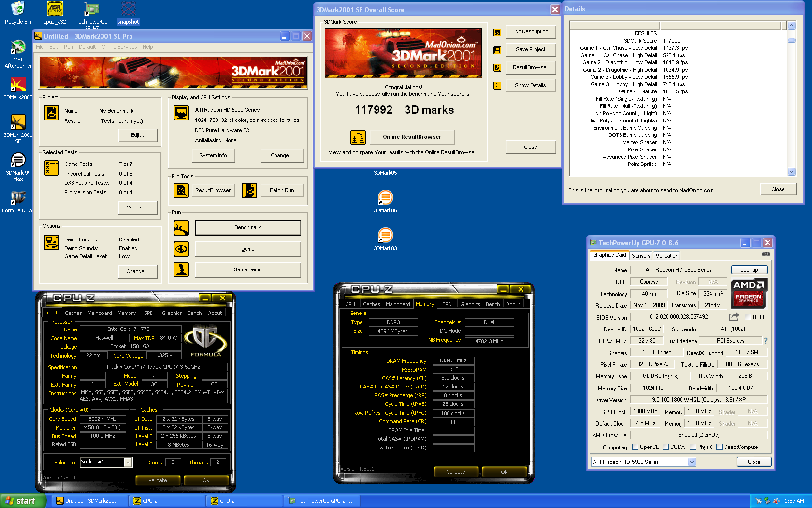The height and width of the screenshot is (508, 812).
Task: Toggle the UEFI checkbox in GPU-Z
Action: (x=748, y=317)
